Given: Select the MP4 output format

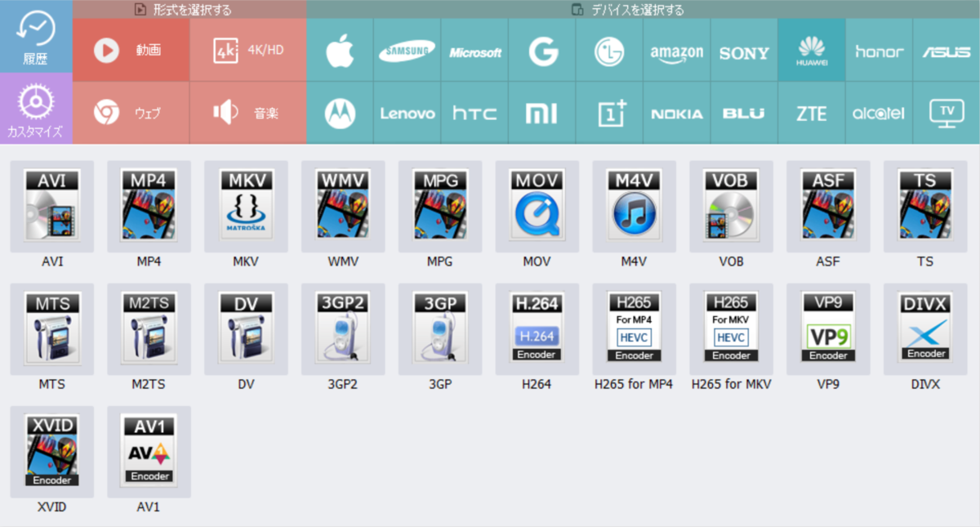Looking at the screenshot, I should (x=149, y=207).
